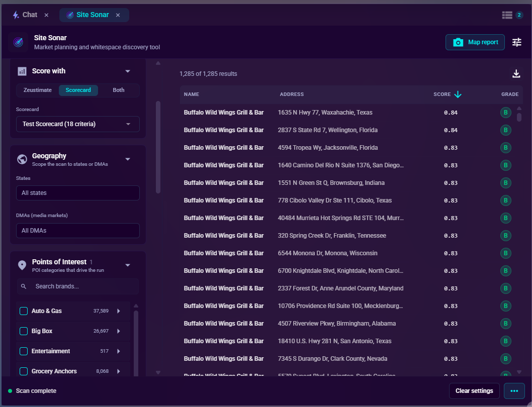Viewport: 532px width, 407px height.
Task: Click the B grade badge for Monona, Wisconsin
Action: point(505,253)
